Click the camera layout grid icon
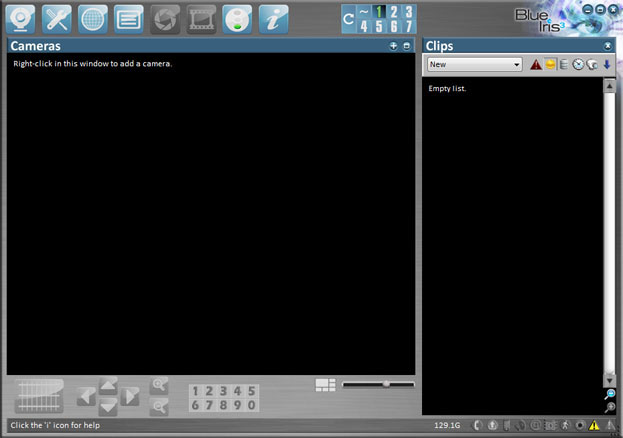 [325, 384]
